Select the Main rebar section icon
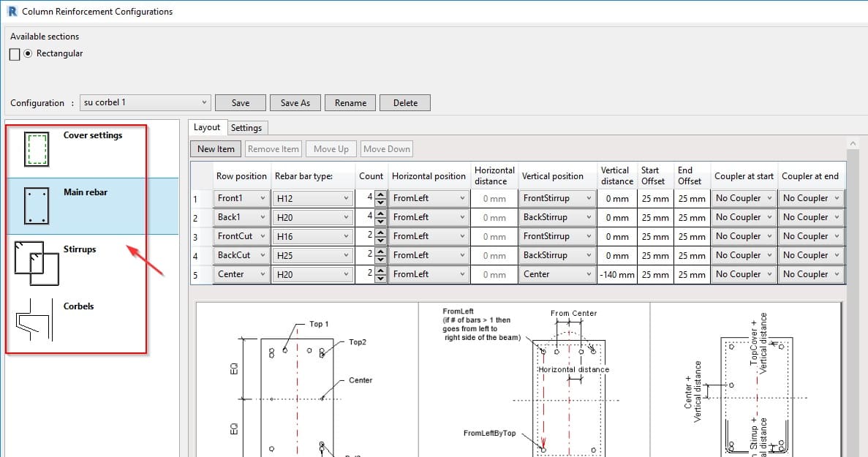This screenshot has height=457, width=868. click(37, 205)
